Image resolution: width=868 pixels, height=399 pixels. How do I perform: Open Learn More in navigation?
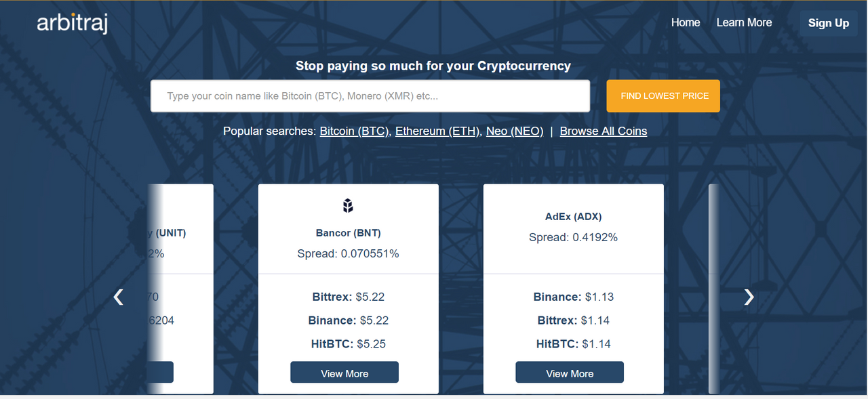coord(744,22)
